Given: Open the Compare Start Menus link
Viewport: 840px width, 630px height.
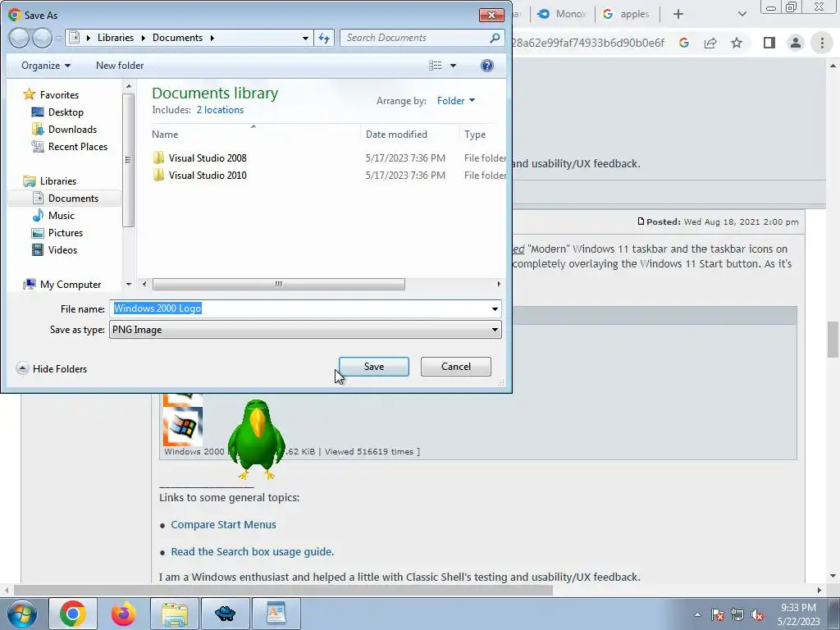Looking at the screenshot, I should (223, 525).
